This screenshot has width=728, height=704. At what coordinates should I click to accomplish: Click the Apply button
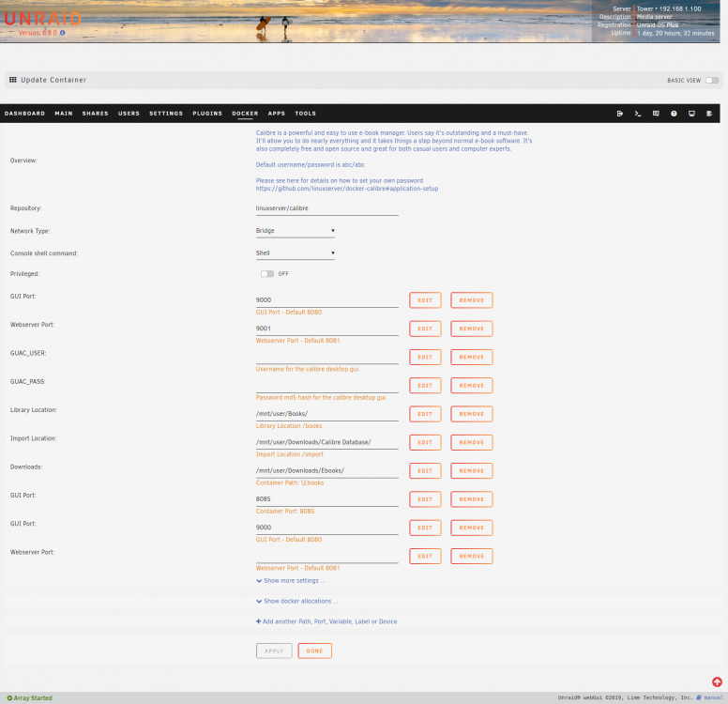pyautogui.click(x=274, y=651)
